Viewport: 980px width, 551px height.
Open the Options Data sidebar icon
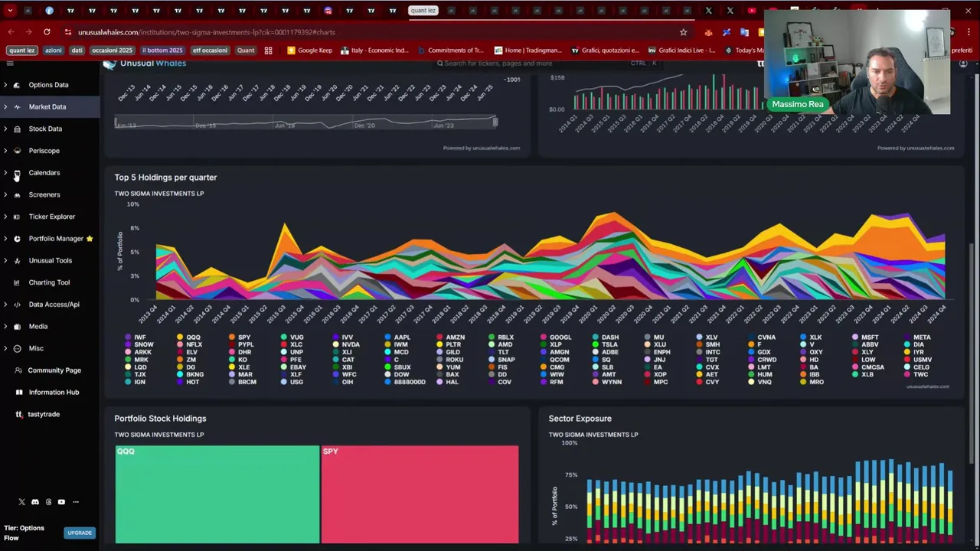click(17, 85)
